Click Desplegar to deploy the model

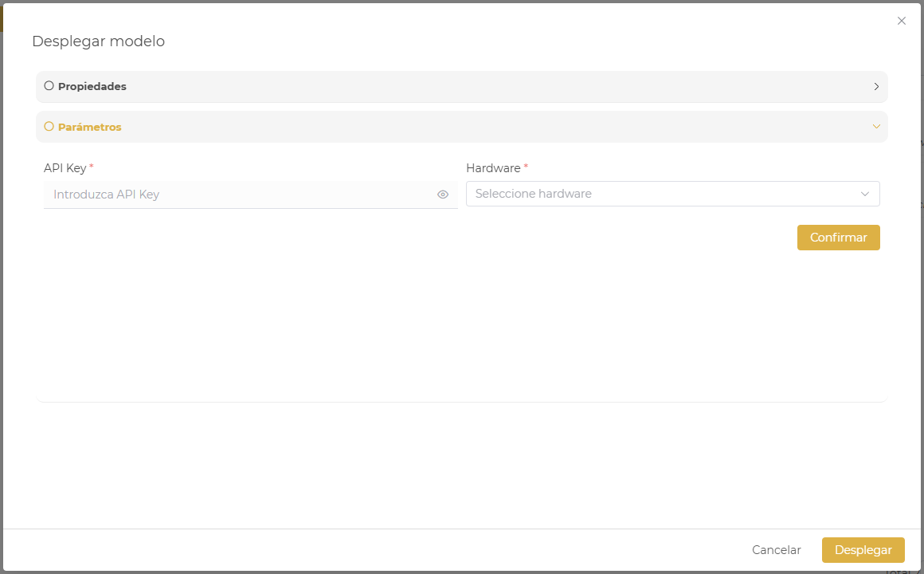click(863, 549)
